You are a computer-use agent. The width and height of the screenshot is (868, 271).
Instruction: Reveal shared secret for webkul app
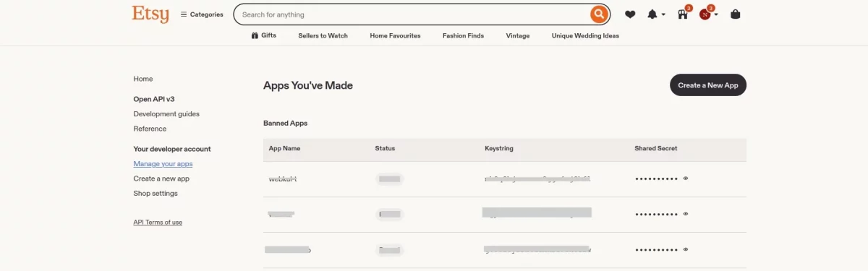685,178
